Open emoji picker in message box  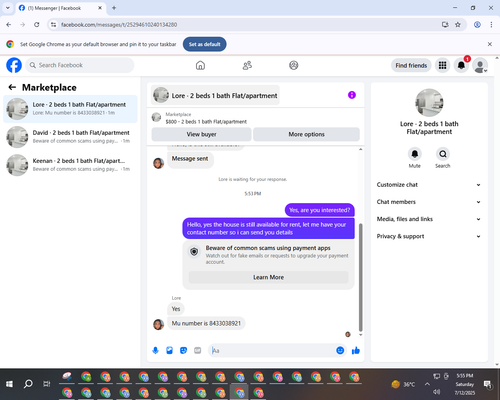pyautogui.click(x=340, y=350)
